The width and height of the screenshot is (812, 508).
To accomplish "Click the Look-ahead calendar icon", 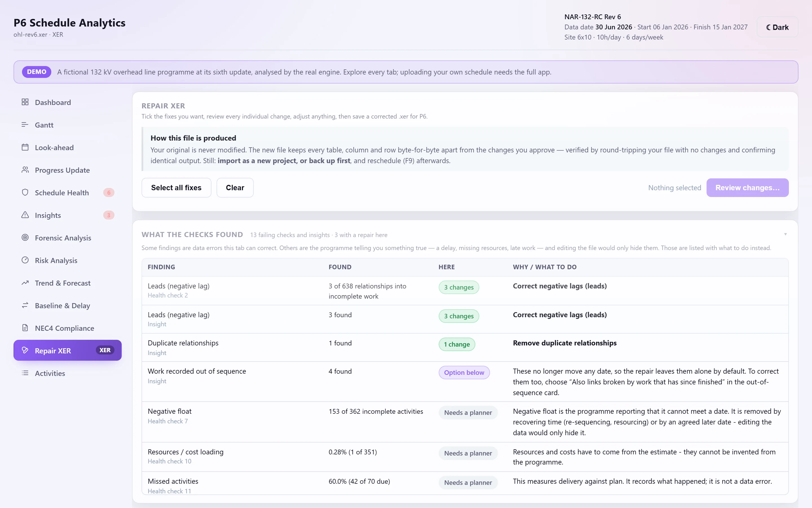I will (25, 147).
